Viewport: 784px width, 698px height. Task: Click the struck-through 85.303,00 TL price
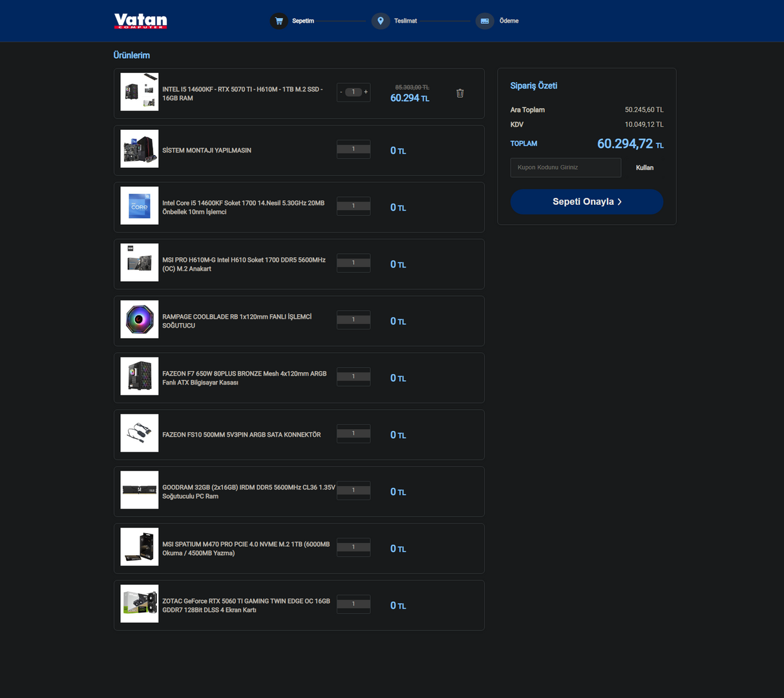pyautogui.click(x=412, y=87)
